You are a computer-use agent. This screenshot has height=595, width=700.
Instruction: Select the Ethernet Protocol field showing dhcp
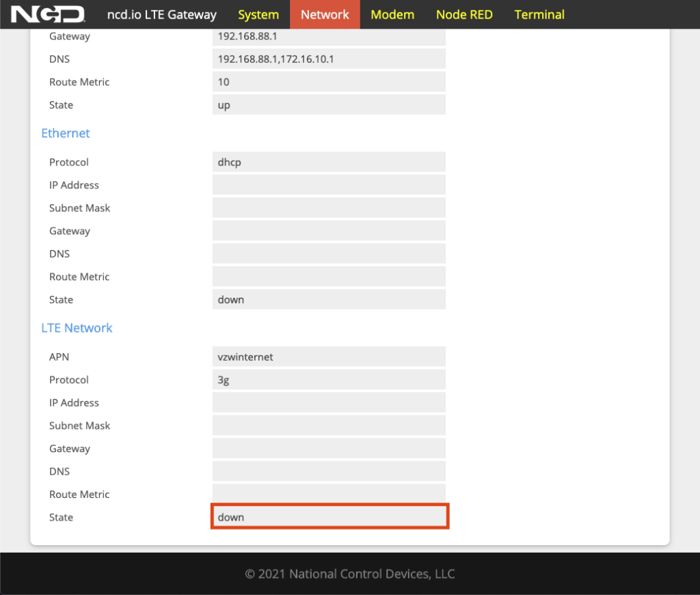(329, 163)
